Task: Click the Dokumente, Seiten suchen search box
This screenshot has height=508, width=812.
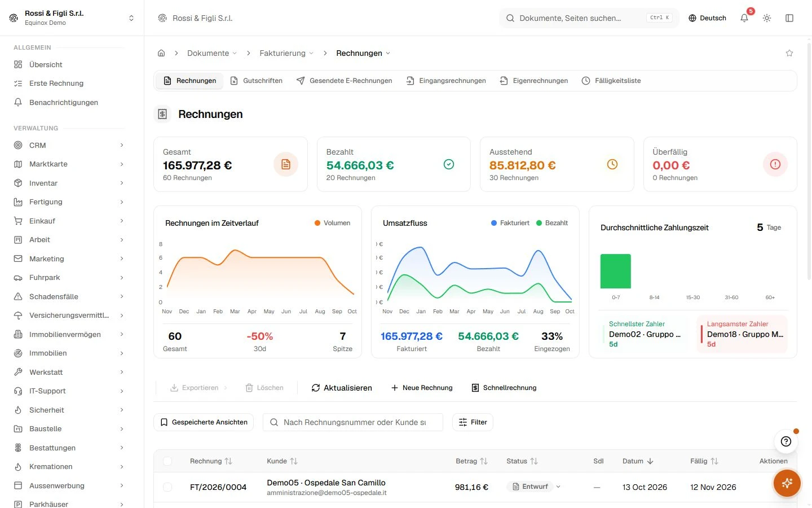Action: coord(589,18)
